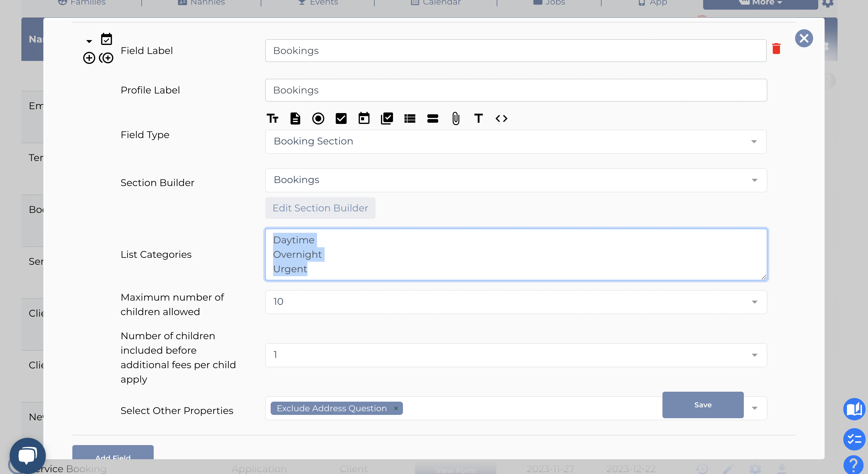
Task: Select the multi-checkbox field type icon
Action: pos(387,118)
